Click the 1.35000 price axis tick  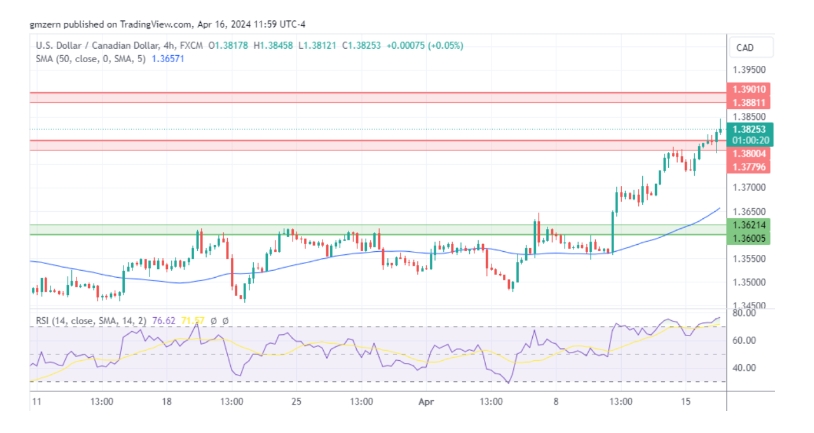pos(749,282)
